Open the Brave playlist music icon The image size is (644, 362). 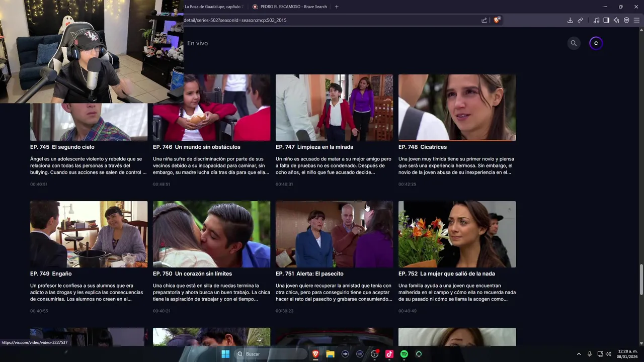pos(596,20)
